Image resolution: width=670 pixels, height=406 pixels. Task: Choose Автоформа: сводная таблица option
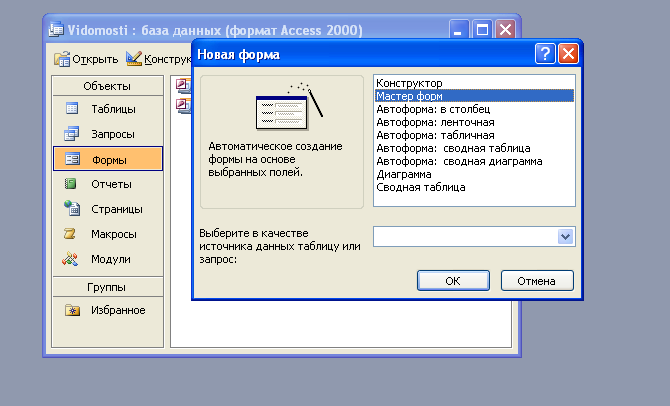(474, 148)
